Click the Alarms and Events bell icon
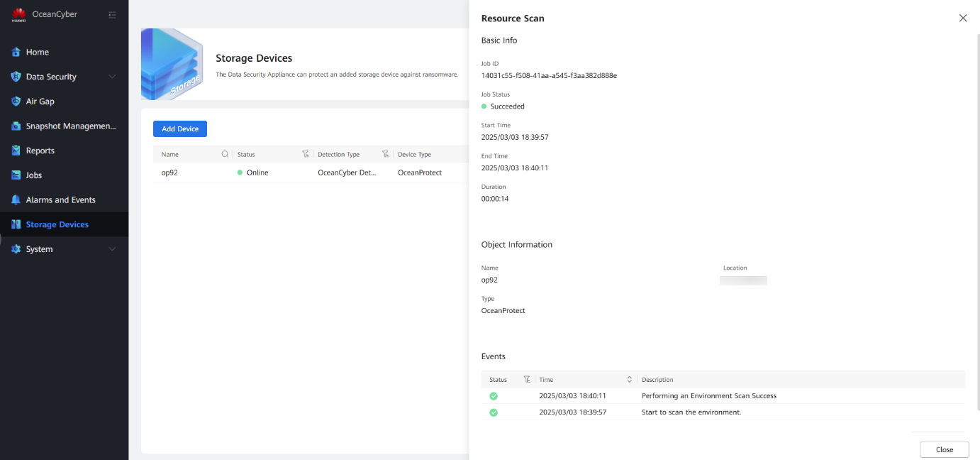This screenshot has width=980, height=460. [x=16, y=200]
